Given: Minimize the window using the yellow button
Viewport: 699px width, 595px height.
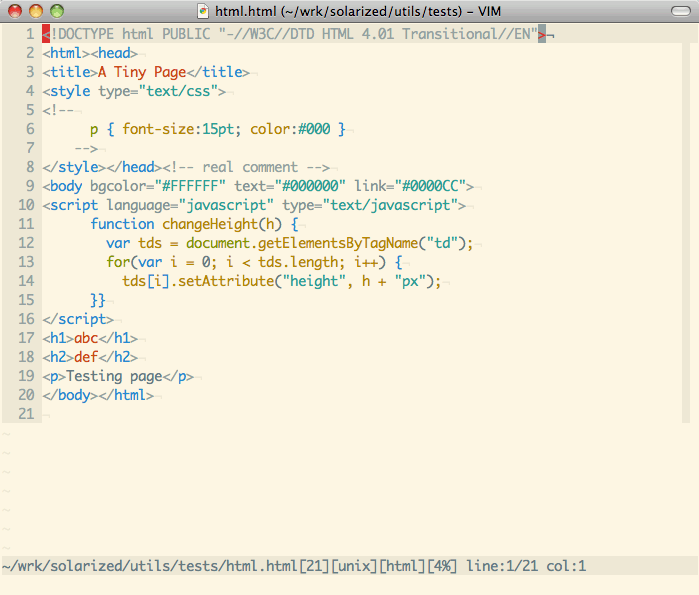Looking at the screenshot, I should (x=36, y=11).
